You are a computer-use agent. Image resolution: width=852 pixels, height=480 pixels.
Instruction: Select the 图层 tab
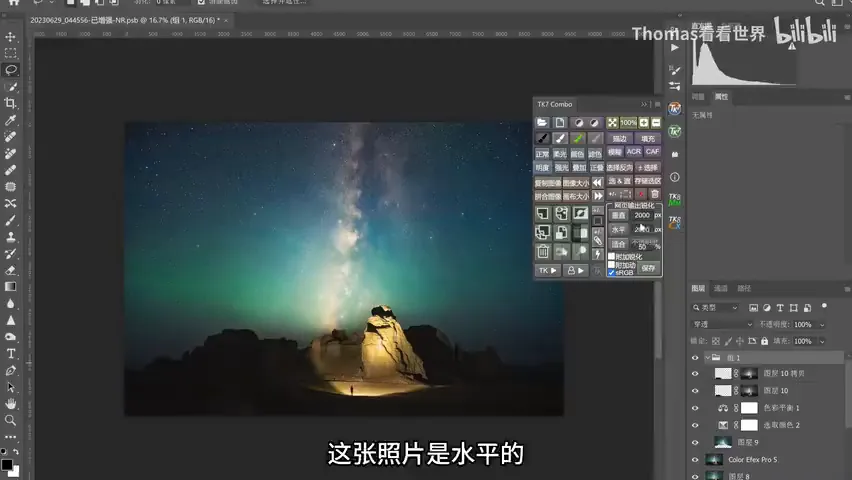pyautogui.click(x=698, y=288)
